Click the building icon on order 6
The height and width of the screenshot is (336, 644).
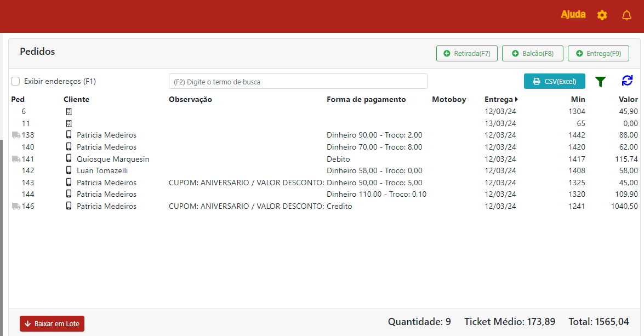coord(69,111)
